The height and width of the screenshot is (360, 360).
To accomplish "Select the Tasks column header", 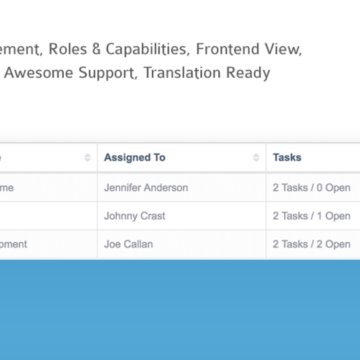I will coord(287,157).
